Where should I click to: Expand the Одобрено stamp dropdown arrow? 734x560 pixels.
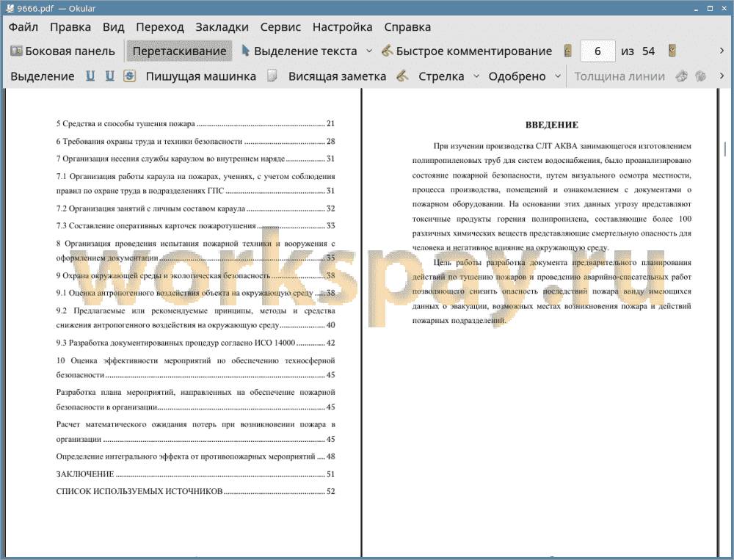558,76
